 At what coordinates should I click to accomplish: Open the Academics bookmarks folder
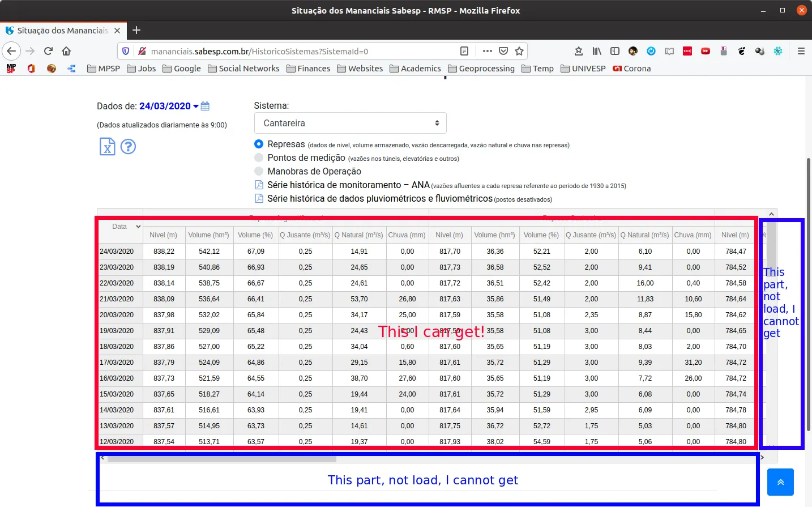pyautogui.click(x=415, y=69)
